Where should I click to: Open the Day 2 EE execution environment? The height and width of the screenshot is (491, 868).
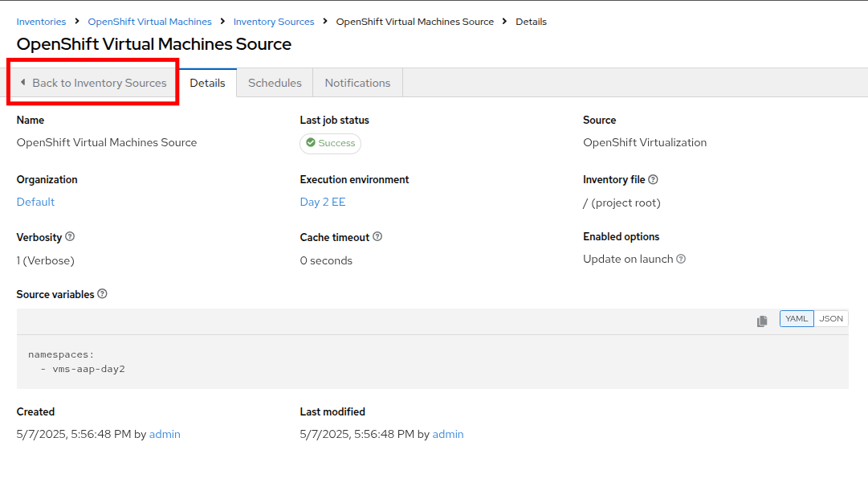[x=323, y=202]
